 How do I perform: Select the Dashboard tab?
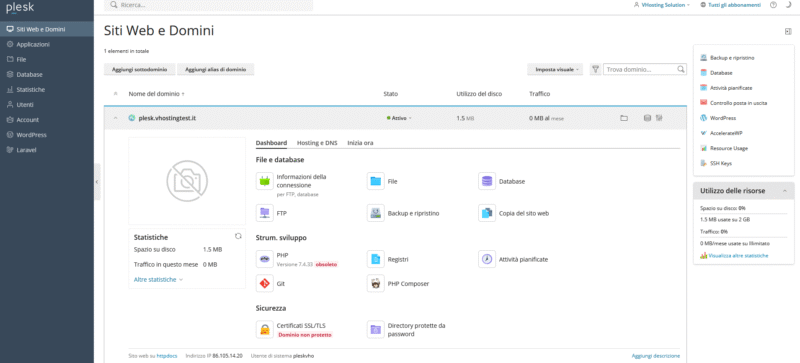pyautogui.click(x=271, y=143)
